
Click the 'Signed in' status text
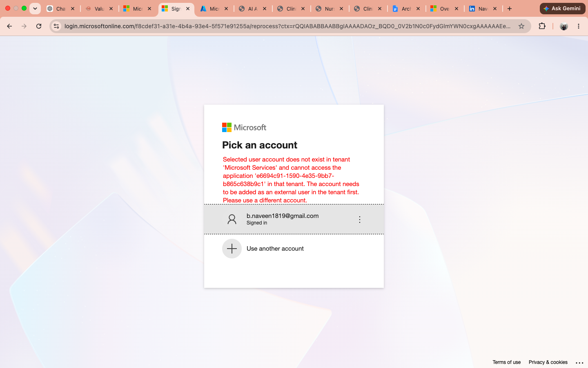point(257,223)
